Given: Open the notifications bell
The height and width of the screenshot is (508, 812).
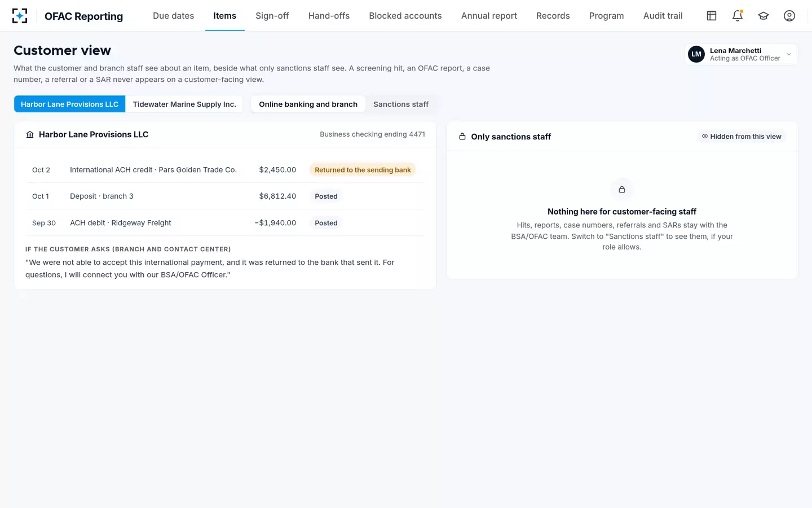Looking at the screenshot, I should 738,16.
